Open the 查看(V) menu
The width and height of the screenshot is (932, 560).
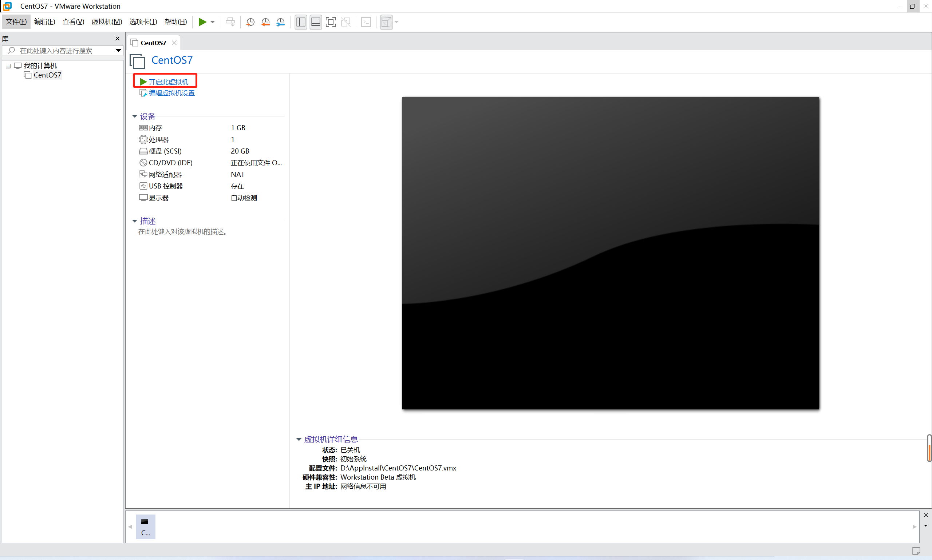73,21
